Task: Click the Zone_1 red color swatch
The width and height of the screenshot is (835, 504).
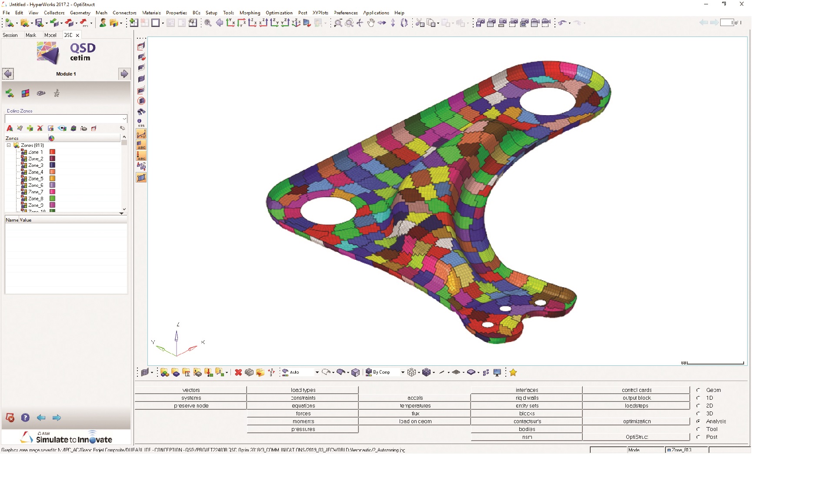Action: 52,152
